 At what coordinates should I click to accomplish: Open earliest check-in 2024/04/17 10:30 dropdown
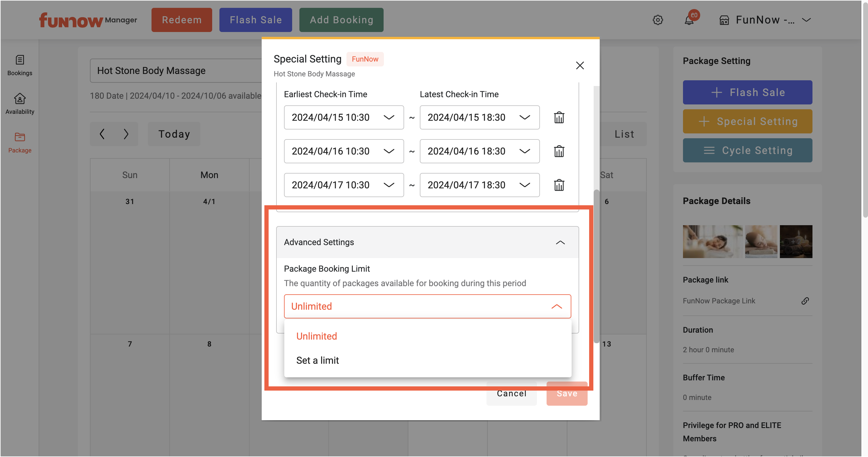tap(344, 185)
